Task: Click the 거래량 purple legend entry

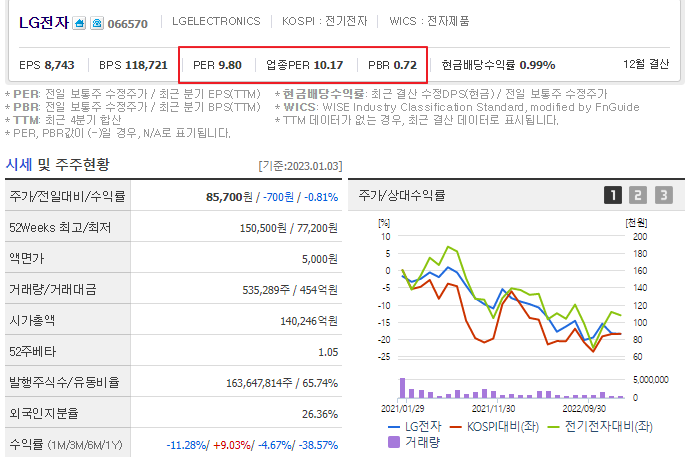Action: (413, 442)
